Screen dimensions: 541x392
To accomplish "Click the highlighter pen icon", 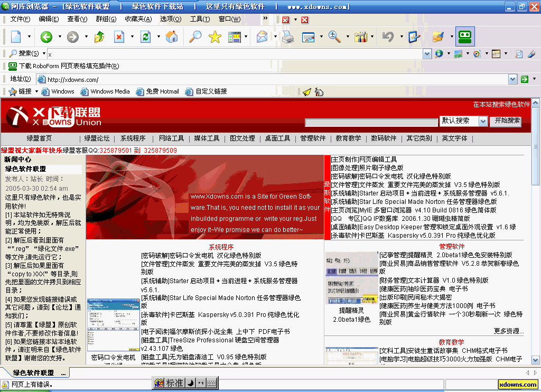I will point(531,54).
